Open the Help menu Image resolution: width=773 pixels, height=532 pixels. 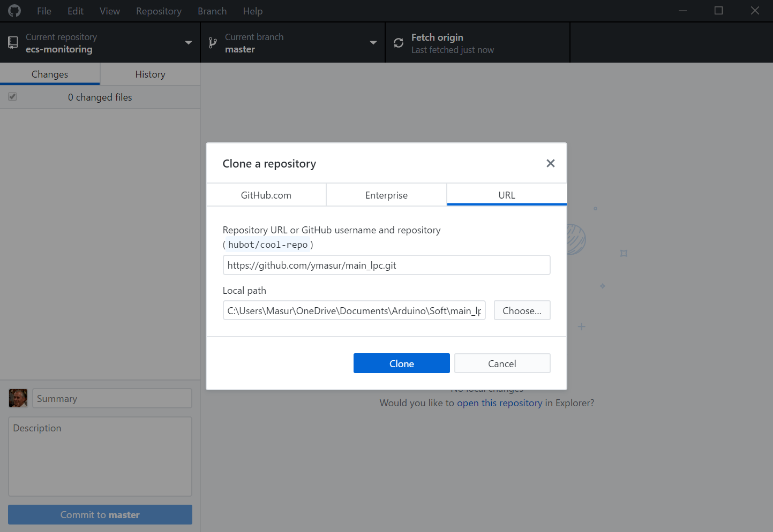tap(253, 11)
